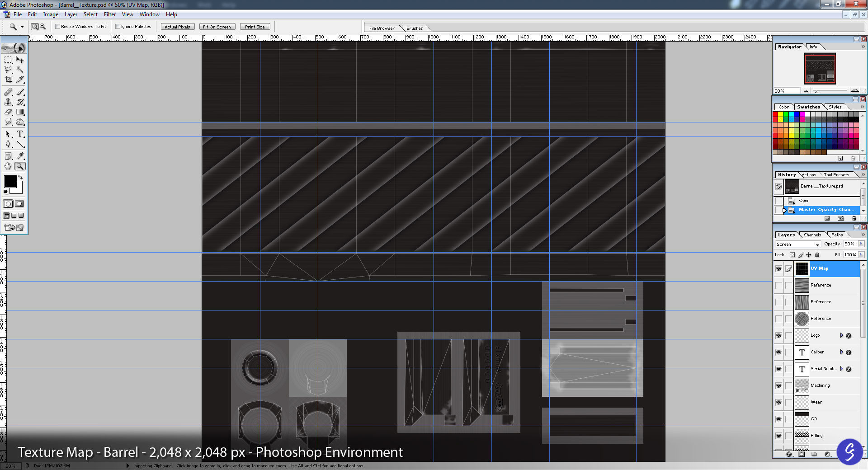Click the Print Size button
The image size is (868, 470).
pyautogui.click(x=255, y=27)
